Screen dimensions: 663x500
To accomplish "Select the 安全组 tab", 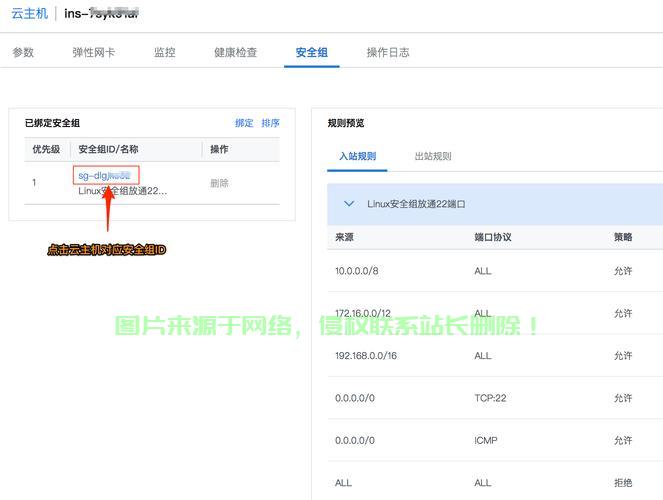I will [x=312, y=52].
